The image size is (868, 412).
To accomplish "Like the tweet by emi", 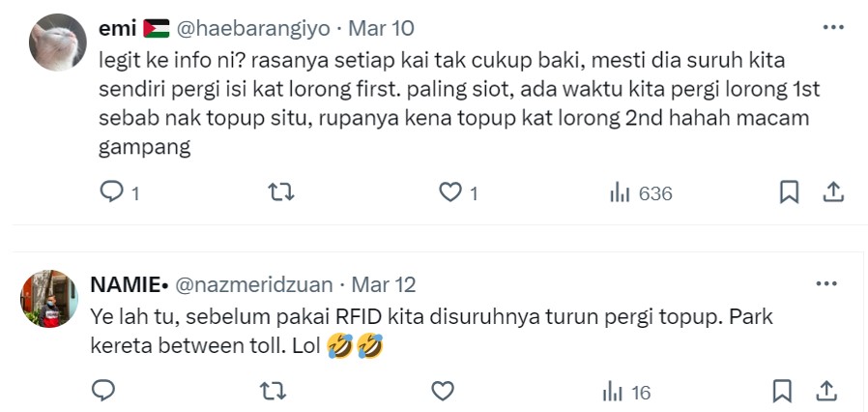I will coord(450,192).
